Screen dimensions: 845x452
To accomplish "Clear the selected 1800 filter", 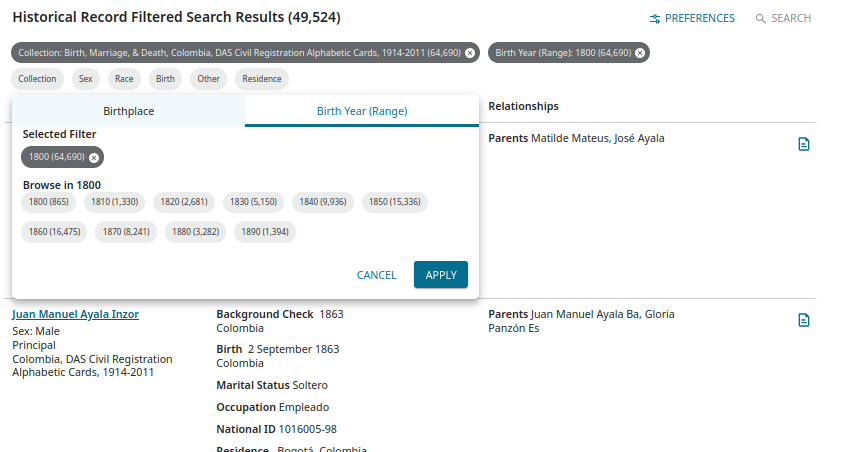I will click(x=94, y=157).
